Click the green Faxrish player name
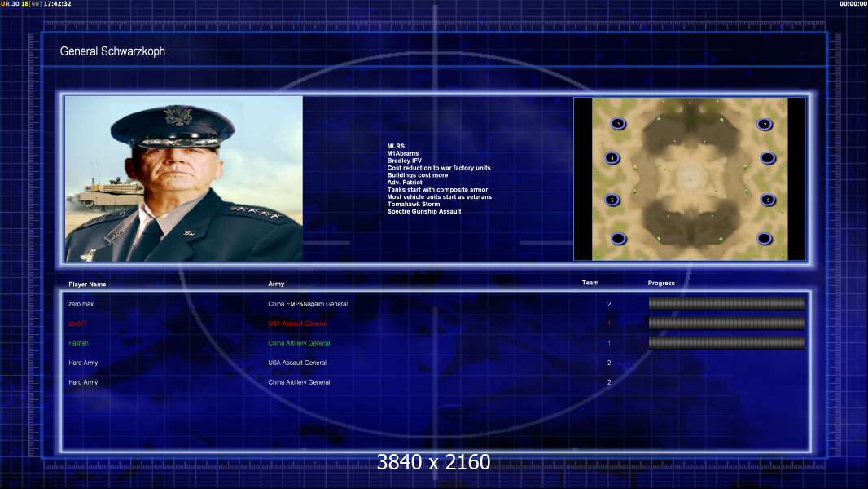Screen dimensions: 868x489 78,343
